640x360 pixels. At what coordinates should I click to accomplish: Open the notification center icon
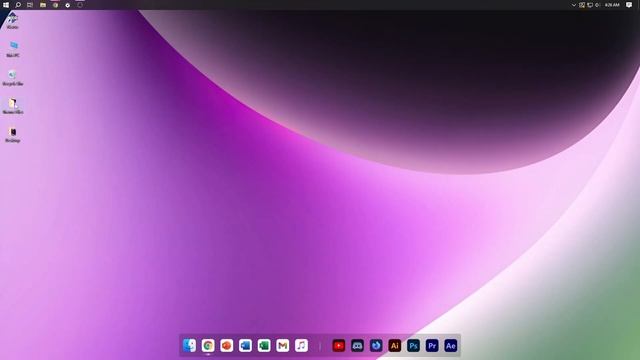pos(629,5)
